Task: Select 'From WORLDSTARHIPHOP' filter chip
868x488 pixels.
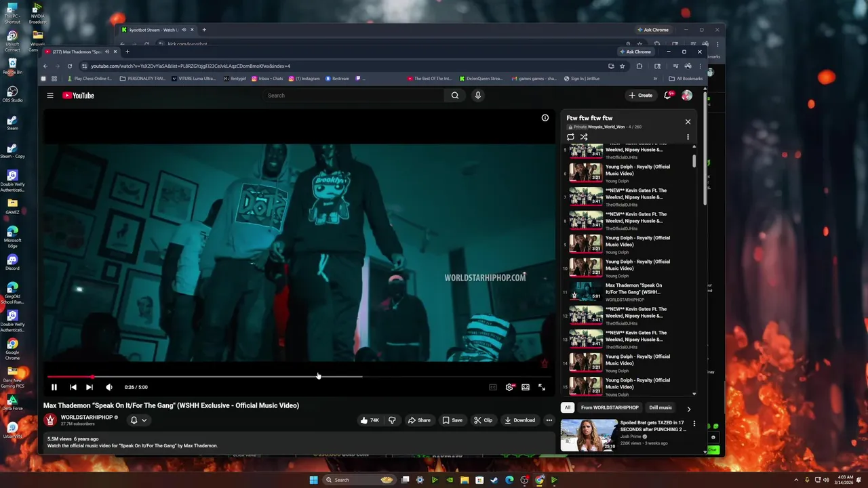Action: (x=610, y=407)
